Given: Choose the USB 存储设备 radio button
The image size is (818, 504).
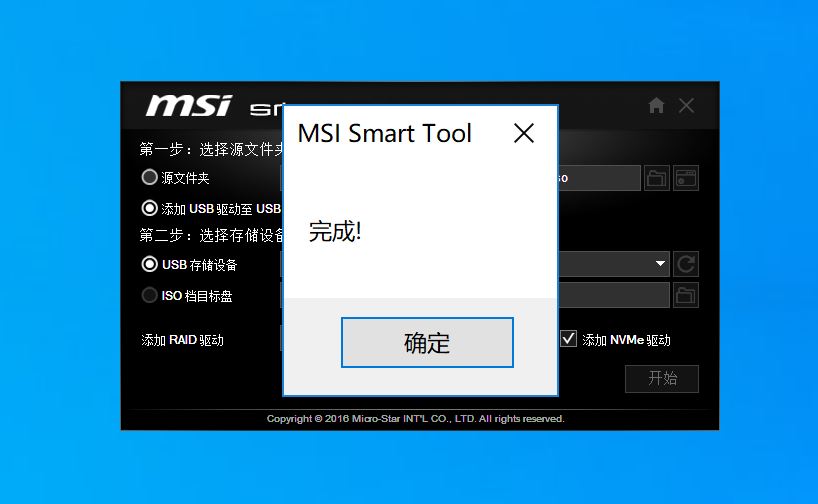Looking at the screenshot, I should [150, 265].
